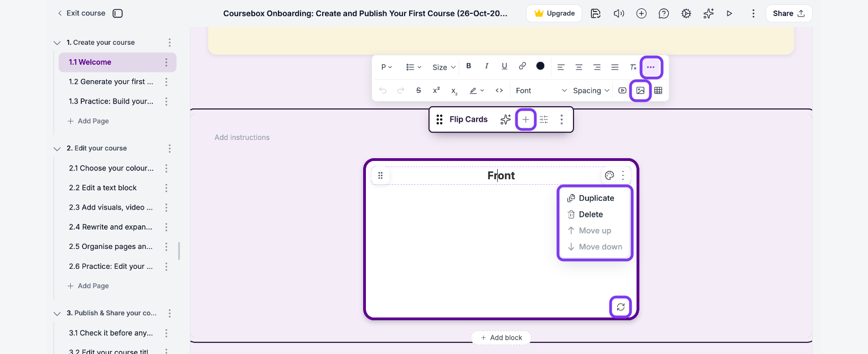Align text right

pyautogui.click(x=597, y=67)
